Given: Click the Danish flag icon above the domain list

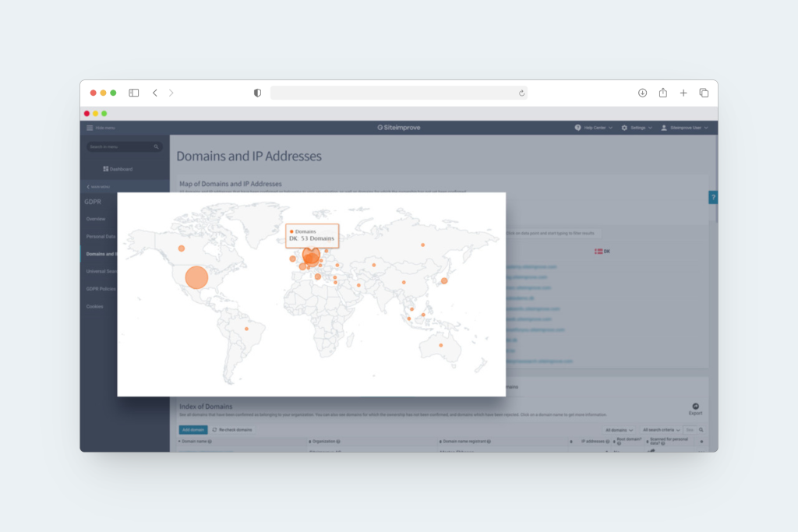Looking at the screenshot, I should click(x=598, y=251).
